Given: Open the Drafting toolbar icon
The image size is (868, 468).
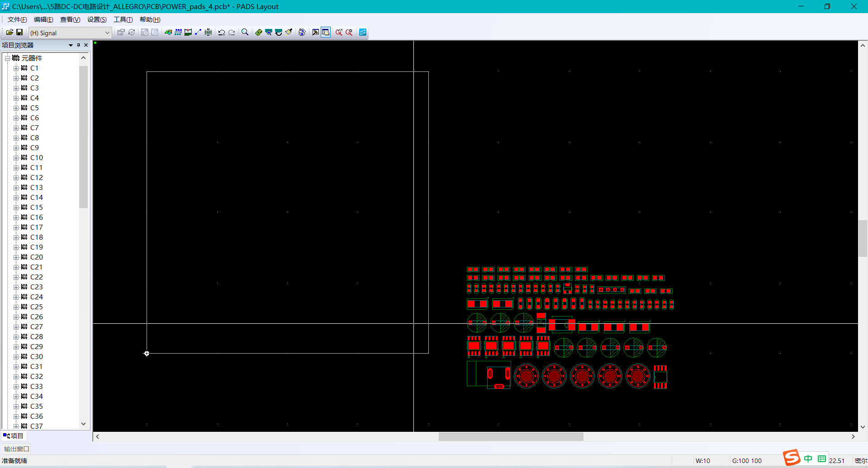Looking at the screenshot, I should (168, 33).
